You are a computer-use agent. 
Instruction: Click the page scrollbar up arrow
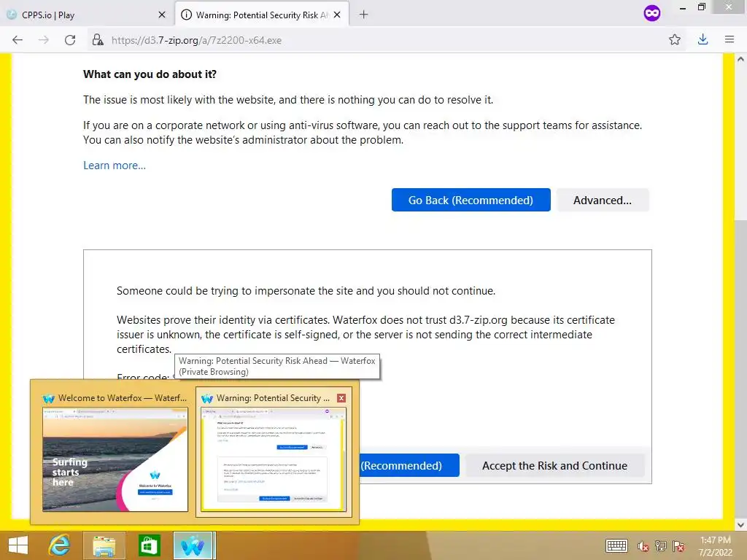[x=740, y=60]
